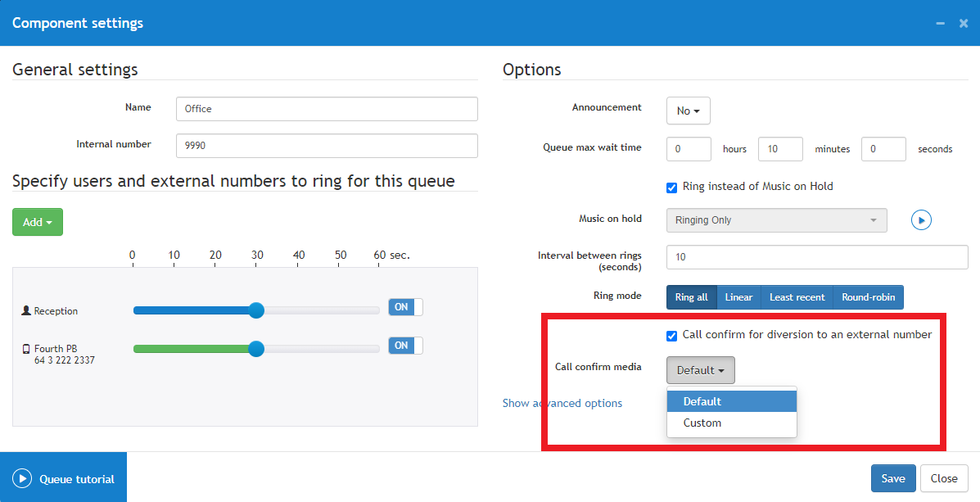This screenshot has width=980, height=502.
Task: Click the Internal number field 9990
Action: tap(327, 146)
